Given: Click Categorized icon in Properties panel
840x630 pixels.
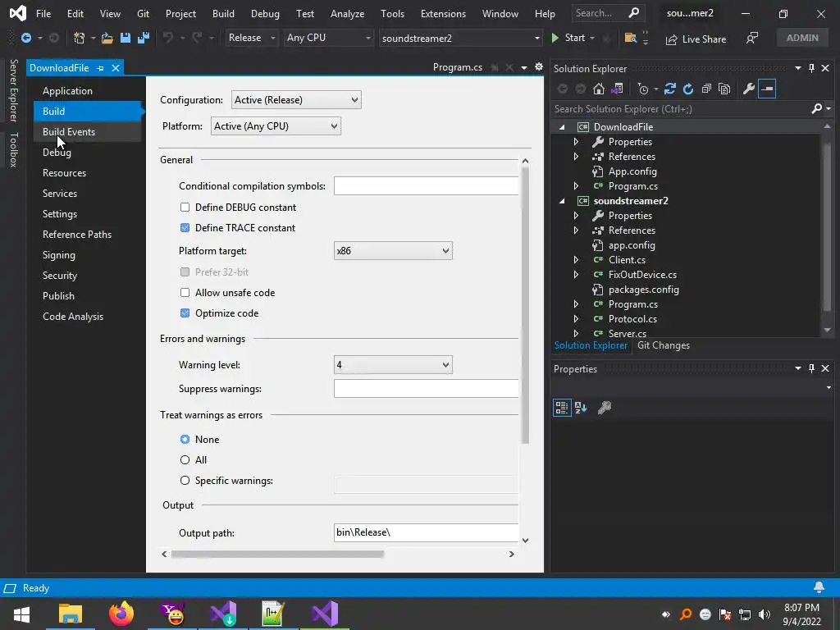Looking at the screenshot, I should tap(562, 408).
